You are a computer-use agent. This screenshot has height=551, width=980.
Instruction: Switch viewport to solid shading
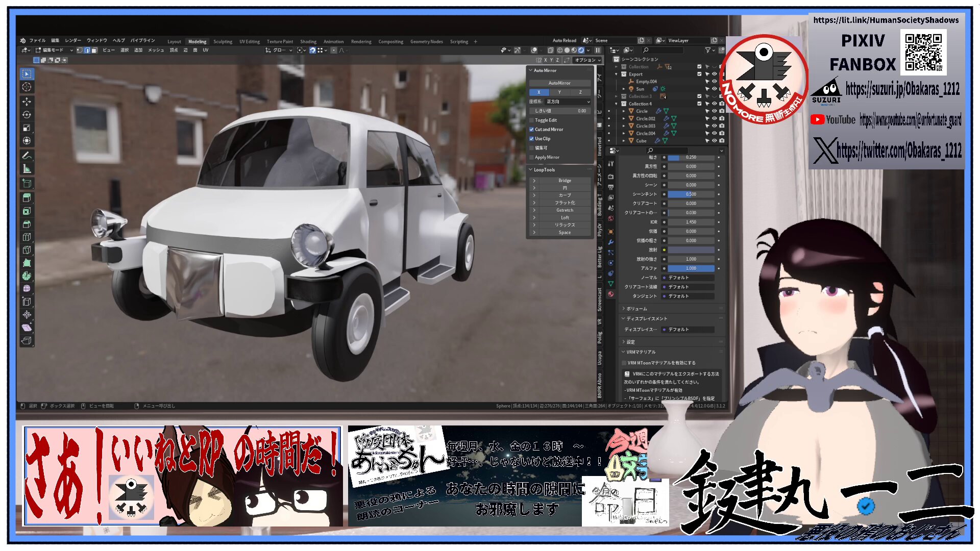[x=567, y=51]
